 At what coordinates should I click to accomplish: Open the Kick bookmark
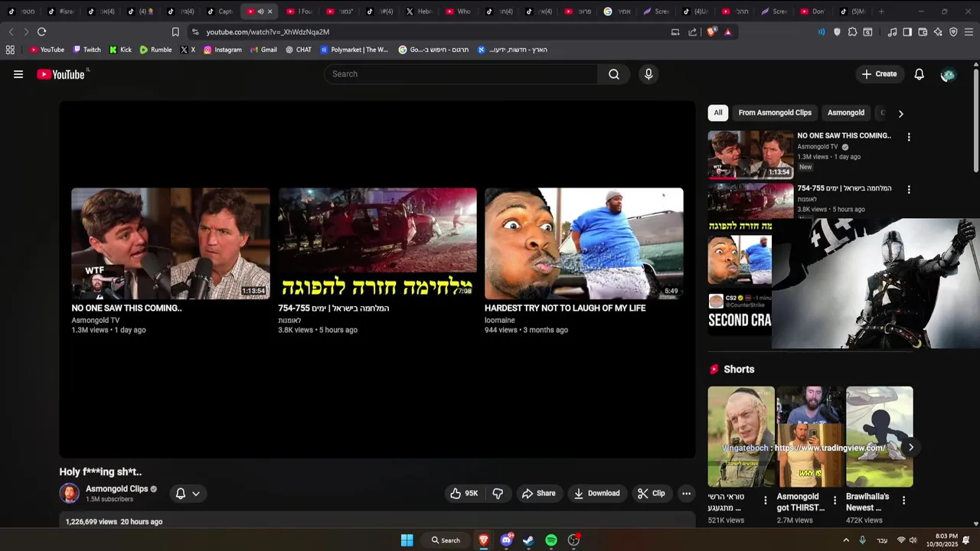(120, 50)
